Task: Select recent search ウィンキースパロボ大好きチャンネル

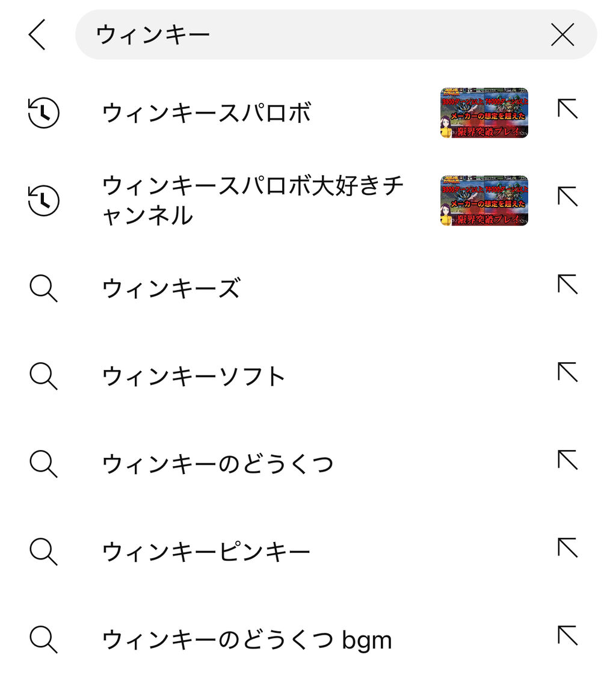Action: (253, 200)
